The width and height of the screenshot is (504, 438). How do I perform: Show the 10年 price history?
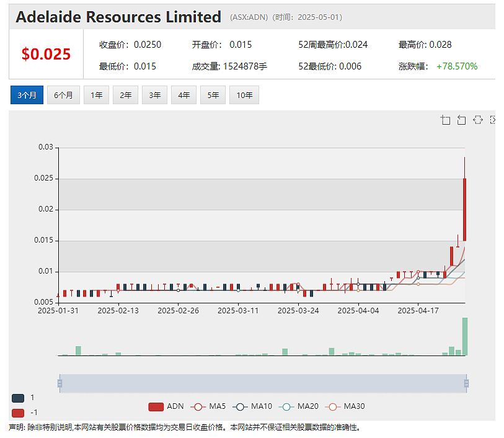(x=244, y=95)
